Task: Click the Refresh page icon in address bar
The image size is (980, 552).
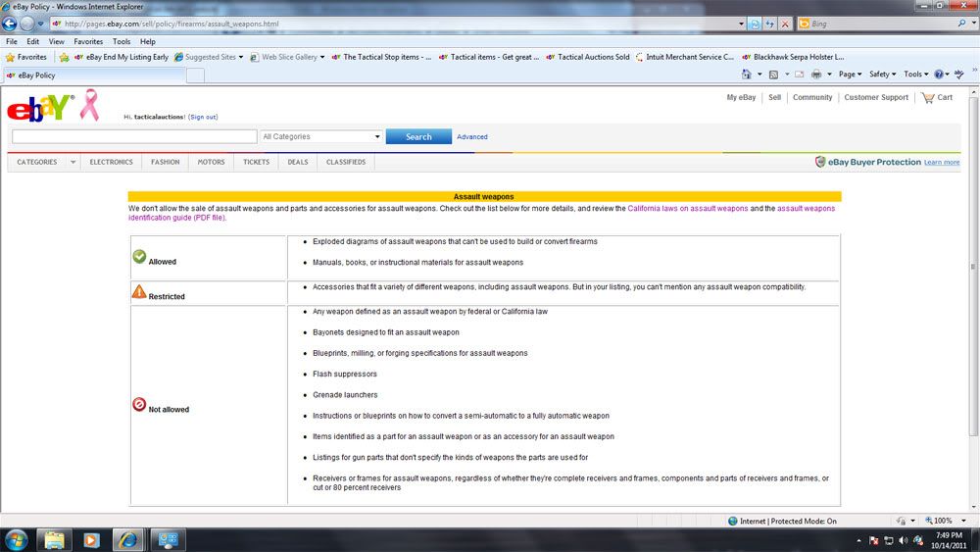Action: pyautogui.click(x=755, y=24)
